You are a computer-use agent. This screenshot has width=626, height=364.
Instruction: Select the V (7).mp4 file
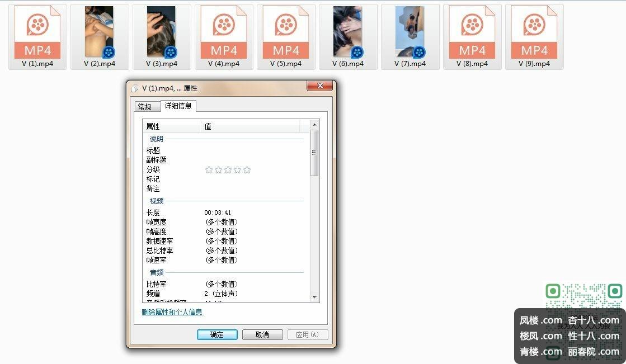pyautogui.click(x=410, y=37)
